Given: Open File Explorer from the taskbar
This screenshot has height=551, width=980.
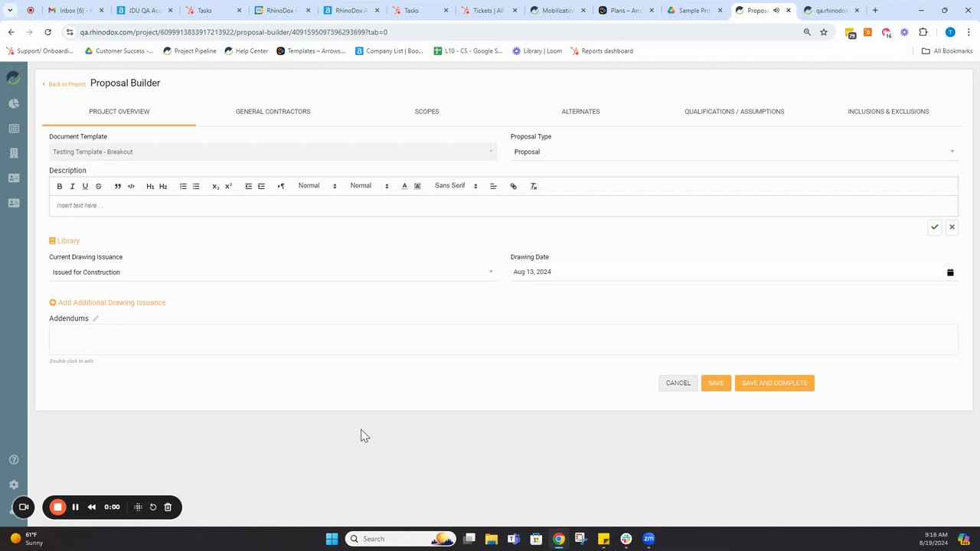Looking at the screenshot, I should coord(492,539).
